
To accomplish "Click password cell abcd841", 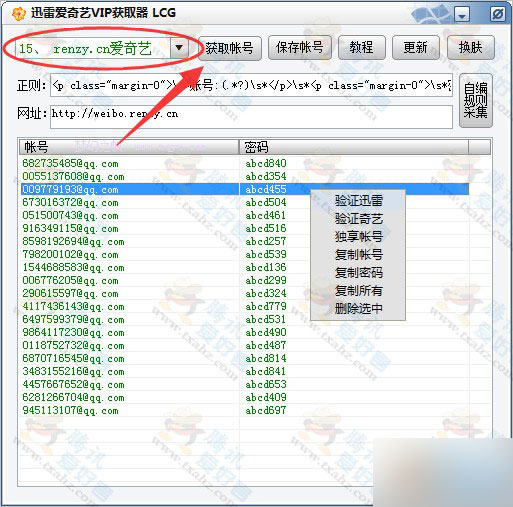I will tap(266, 371).
